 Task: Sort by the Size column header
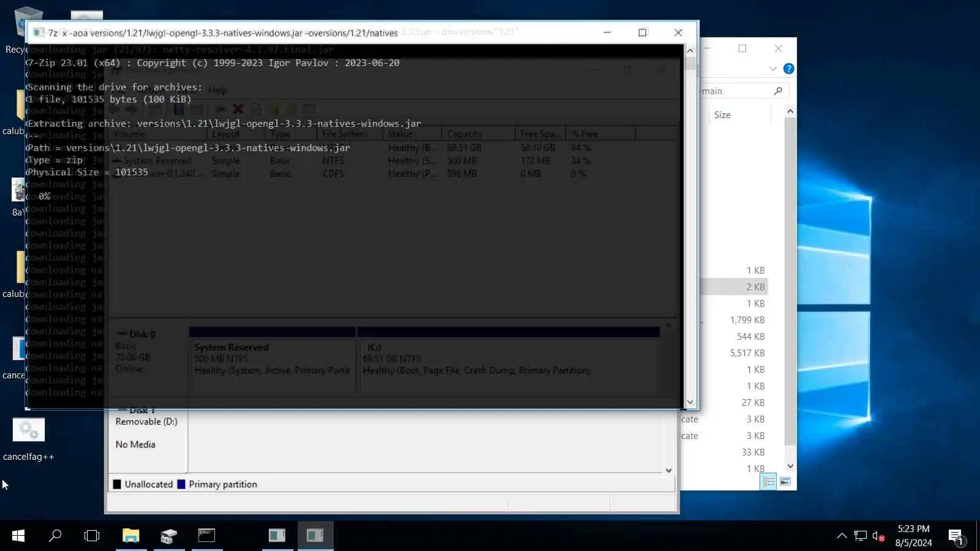[x=722, y=114]
